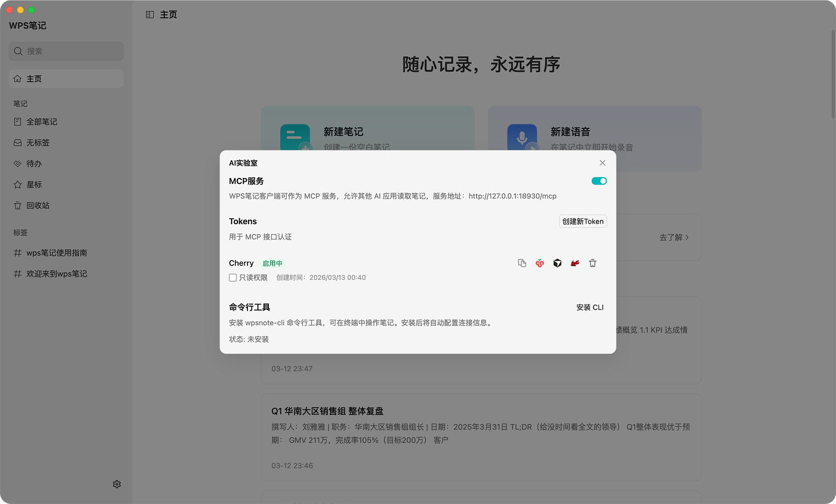Enable 只读权限 for the Cherry token

(233, 277)
